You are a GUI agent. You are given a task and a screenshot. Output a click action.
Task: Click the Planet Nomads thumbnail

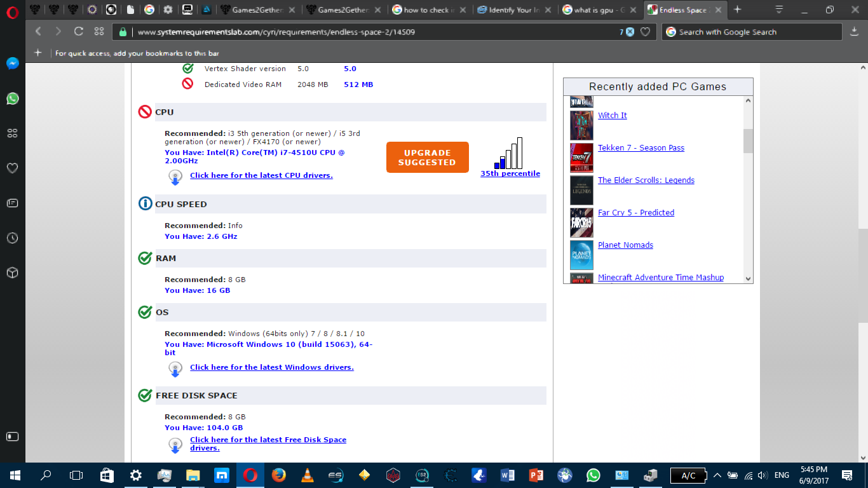[581, 255]
